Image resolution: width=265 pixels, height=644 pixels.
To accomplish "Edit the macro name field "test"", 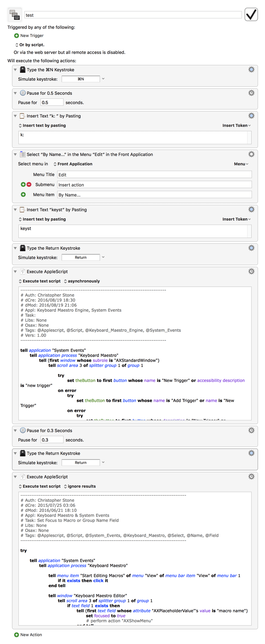I will coord(133,15).
